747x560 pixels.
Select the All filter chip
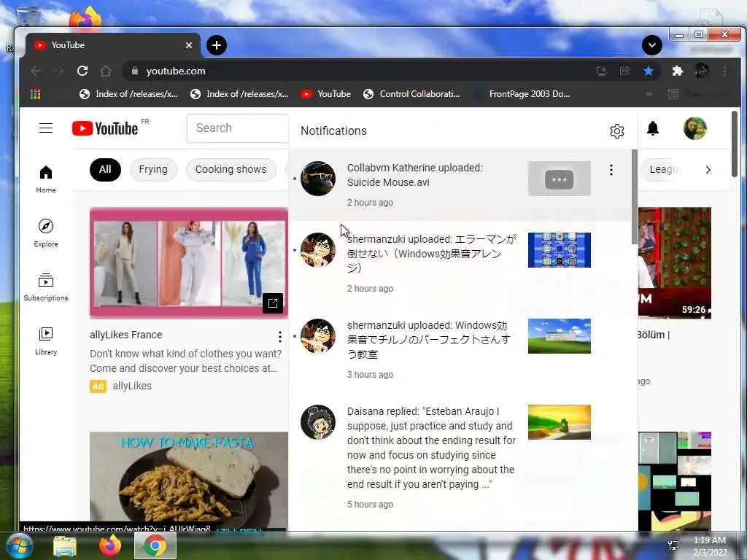[105, 169]
